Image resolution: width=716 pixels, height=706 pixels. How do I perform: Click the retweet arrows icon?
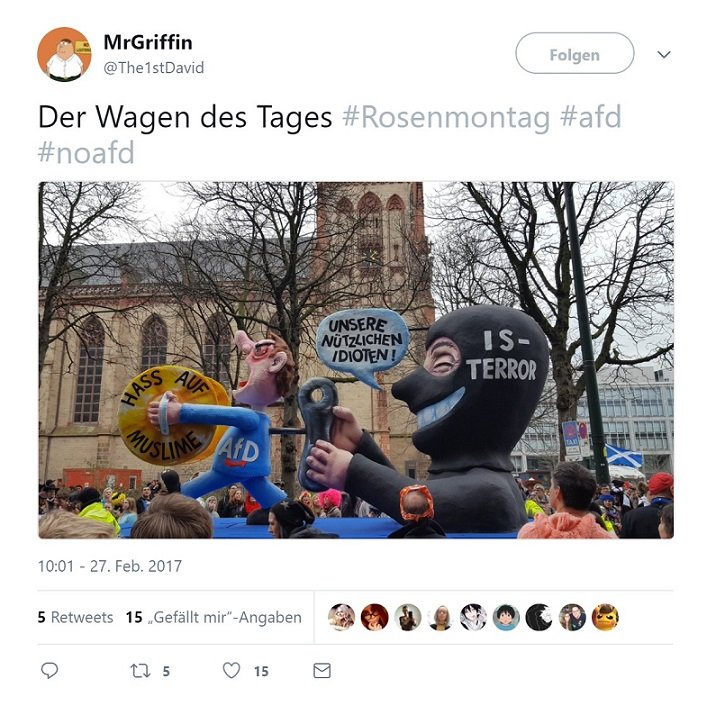click(140, 671)
